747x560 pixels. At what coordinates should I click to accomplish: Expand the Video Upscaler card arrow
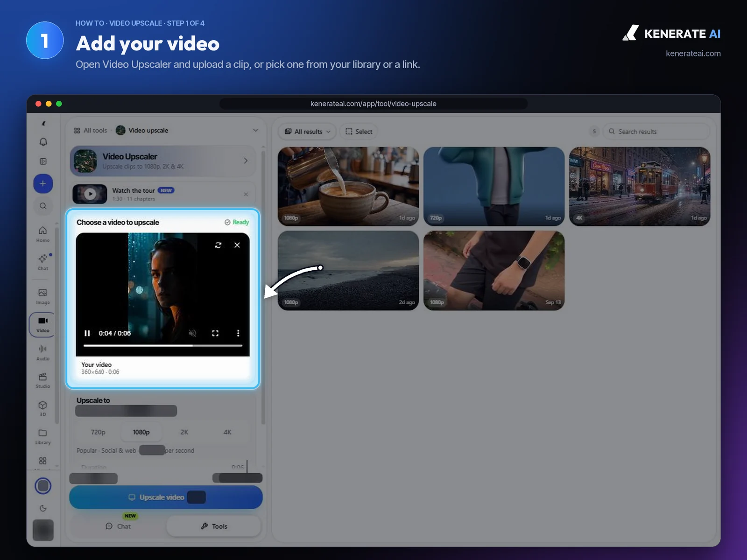(x=246, y=161)
